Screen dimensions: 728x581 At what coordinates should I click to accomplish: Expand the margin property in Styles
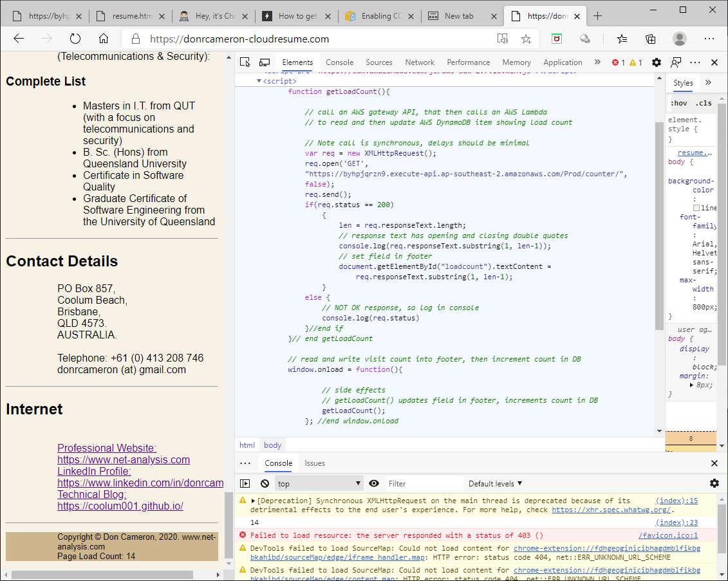click(x=691, y=385)
